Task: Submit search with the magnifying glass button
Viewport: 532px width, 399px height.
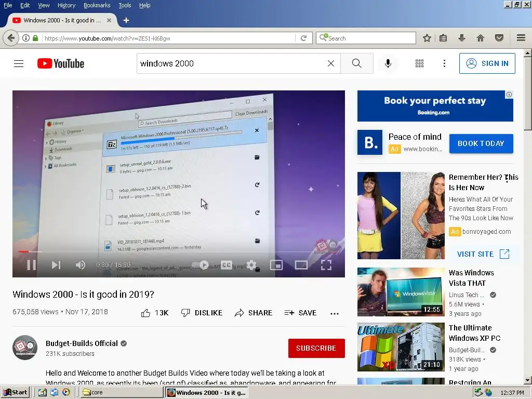Action: point(356,63)
